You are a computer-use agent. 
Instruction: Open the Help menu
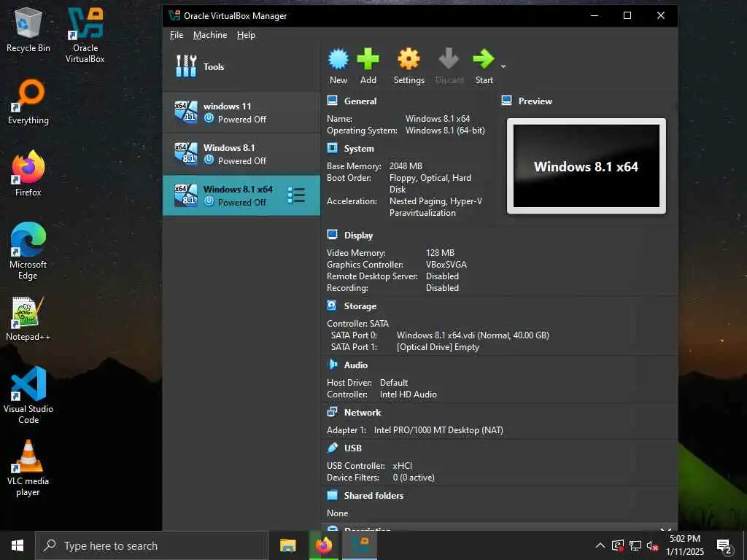click(x=246, y=35)
